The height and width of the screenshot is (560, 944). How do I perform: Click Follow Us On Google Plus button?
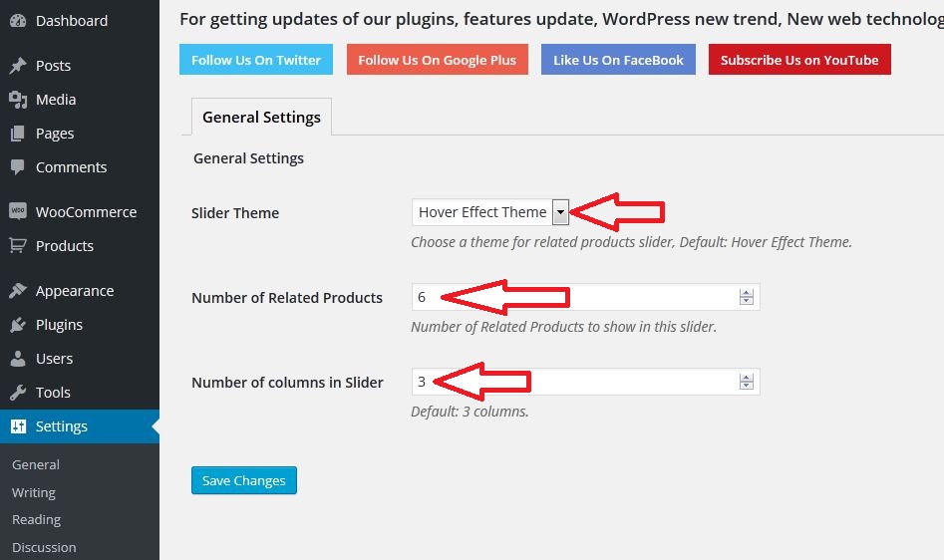tap(437, 60)
